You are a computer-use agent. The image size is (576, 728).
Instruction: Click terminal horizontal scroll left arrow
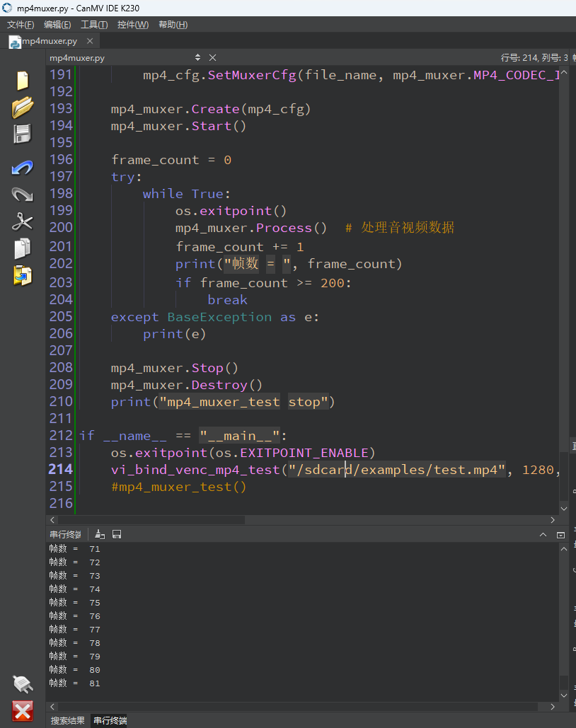tap(52, 707)
